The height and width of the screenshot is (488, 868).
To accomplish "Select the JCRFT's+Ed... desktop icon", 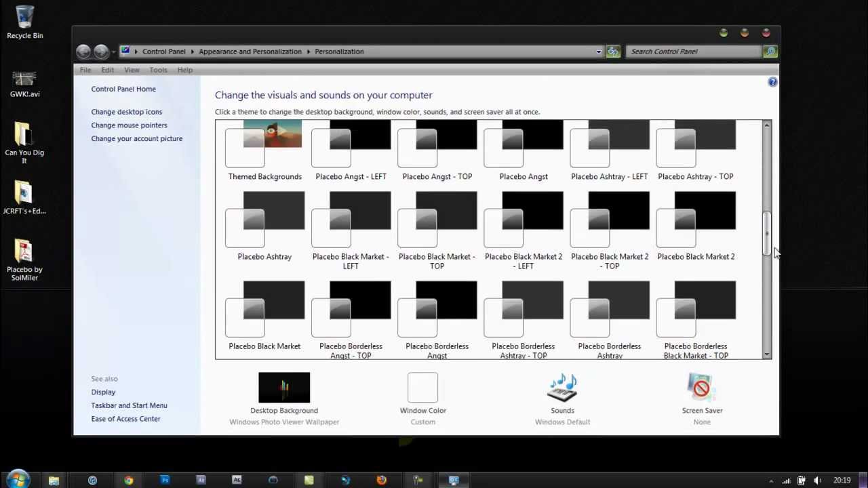I will click(24, 198).
